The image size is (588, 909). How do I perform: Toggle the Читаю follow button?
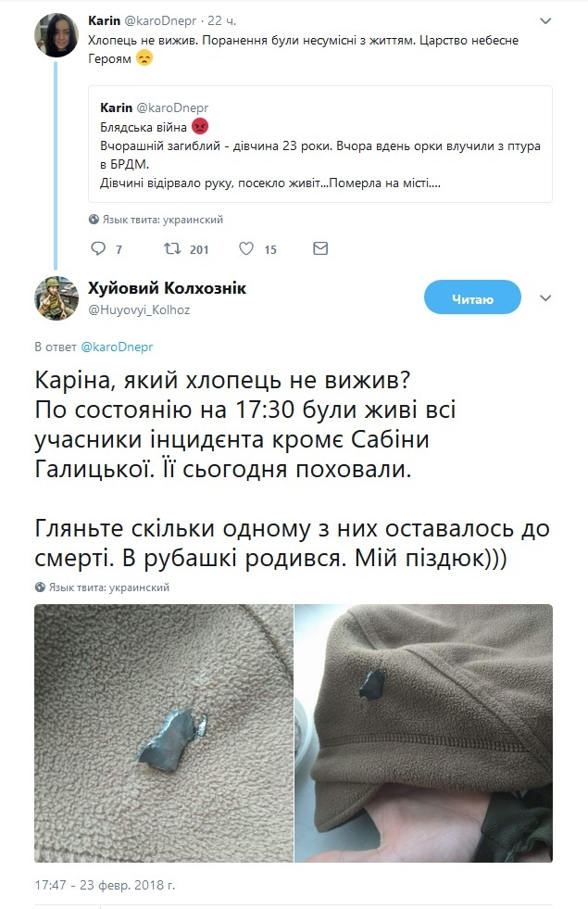click(472, 297)
